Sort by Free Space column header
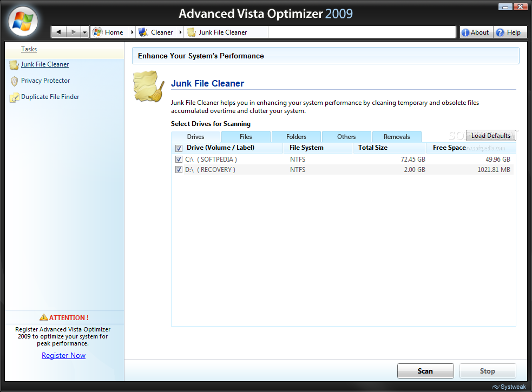 (449, 148)
